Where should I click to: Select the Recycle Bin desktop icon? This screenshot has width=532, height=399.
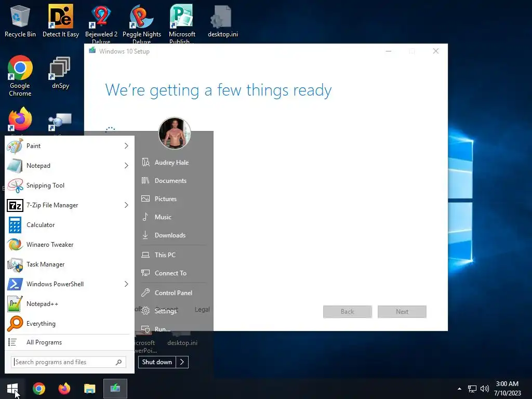pos(20,21)
